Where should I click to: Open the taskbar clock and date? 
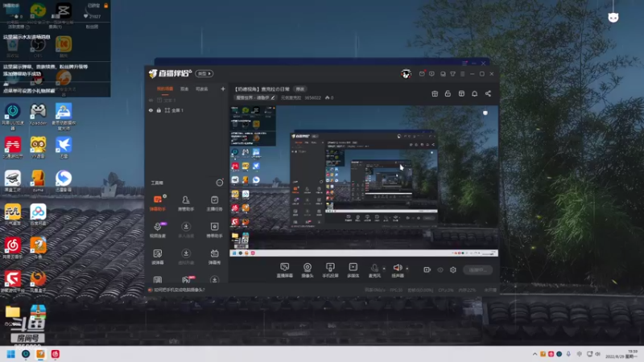(x=621, y=354)
